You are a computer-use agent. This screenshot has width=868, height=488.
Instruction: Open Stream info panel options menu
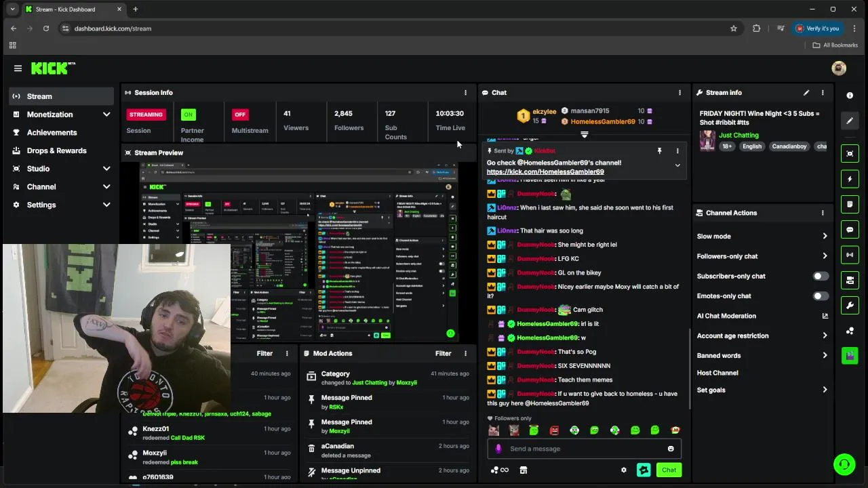click(x=823, y=93)
